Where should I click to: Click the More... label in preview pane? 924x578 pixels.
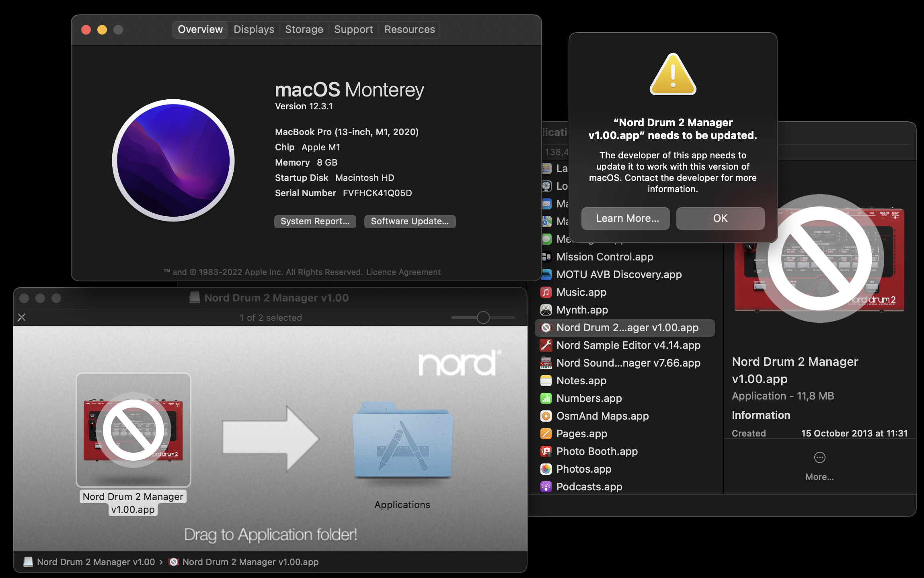coord(819,477)
